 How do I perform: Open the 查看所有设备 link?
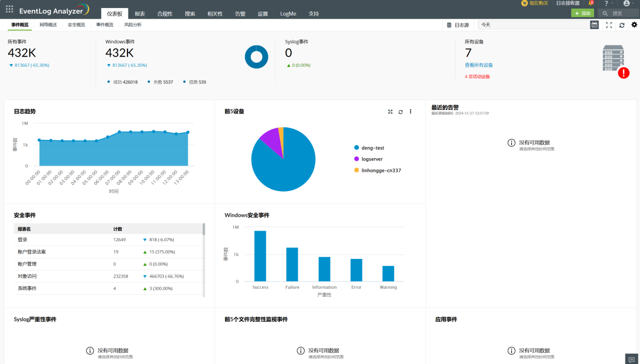pos(479,65)
